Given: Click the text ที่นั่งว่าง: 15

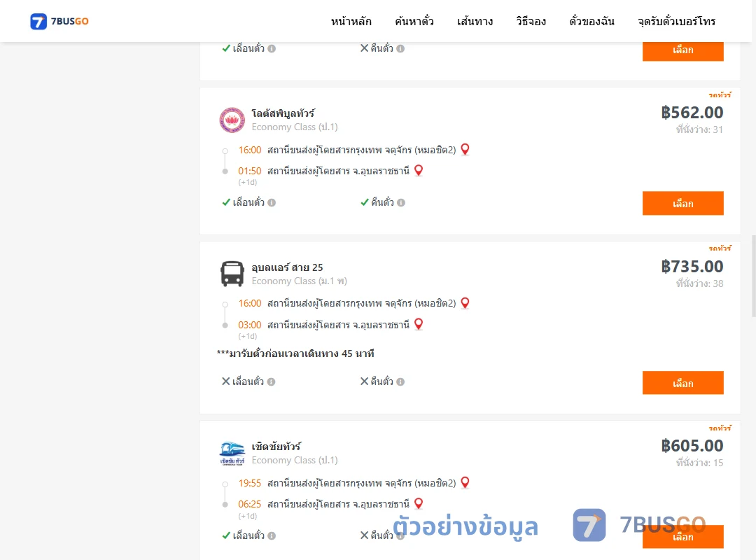Looking at the screenshot, I should click(699, 463).
